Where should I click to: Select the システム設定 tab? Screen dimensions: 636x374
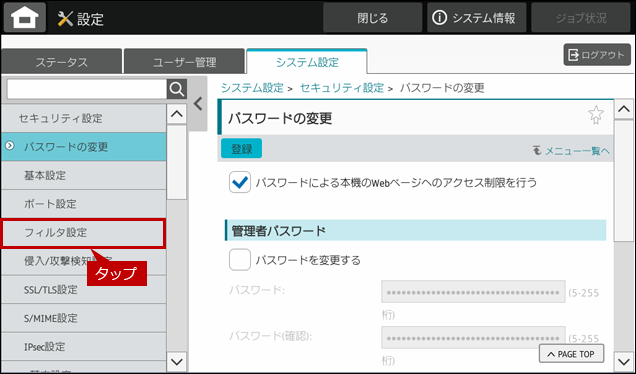pos(307,62)
